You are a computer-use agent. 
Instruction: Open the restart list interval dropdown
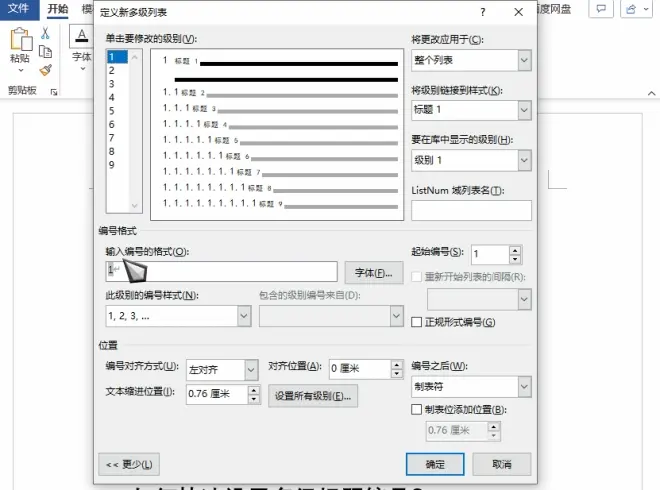coord(524,299)
